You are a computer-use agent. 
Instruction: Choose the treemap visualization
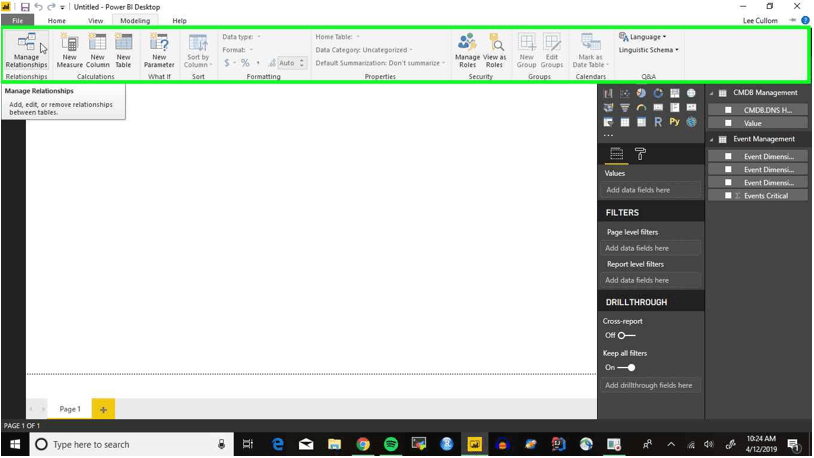tap(674, 93)
